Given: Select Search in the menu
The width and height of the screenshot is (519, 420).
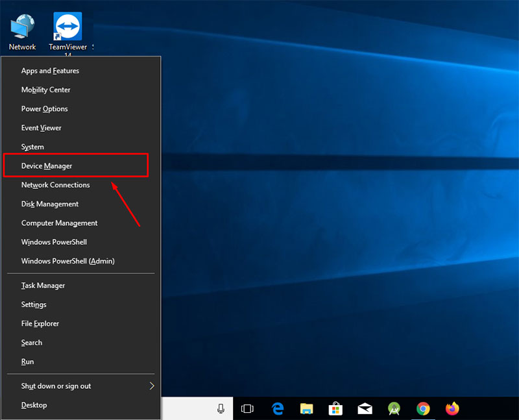Looking at the screenshot, I should (x=80, y=343).
